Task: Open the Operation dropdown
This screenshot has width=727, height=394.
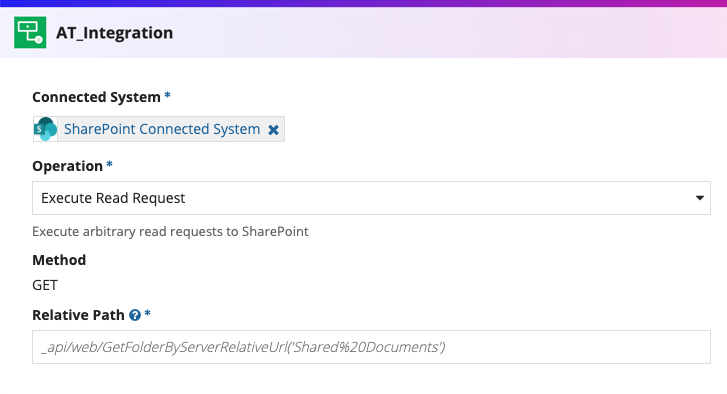Action: tap(371, 198)
